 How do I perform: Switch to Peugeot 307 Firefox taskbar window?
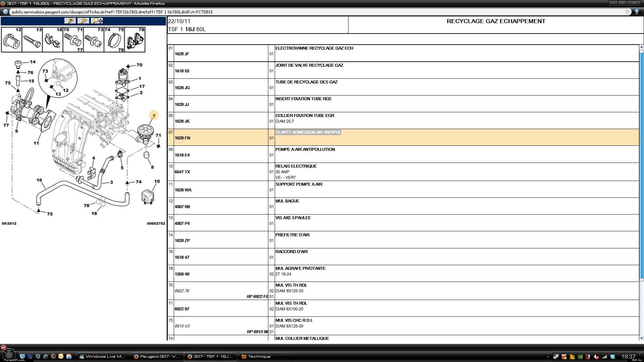(157, 357)
